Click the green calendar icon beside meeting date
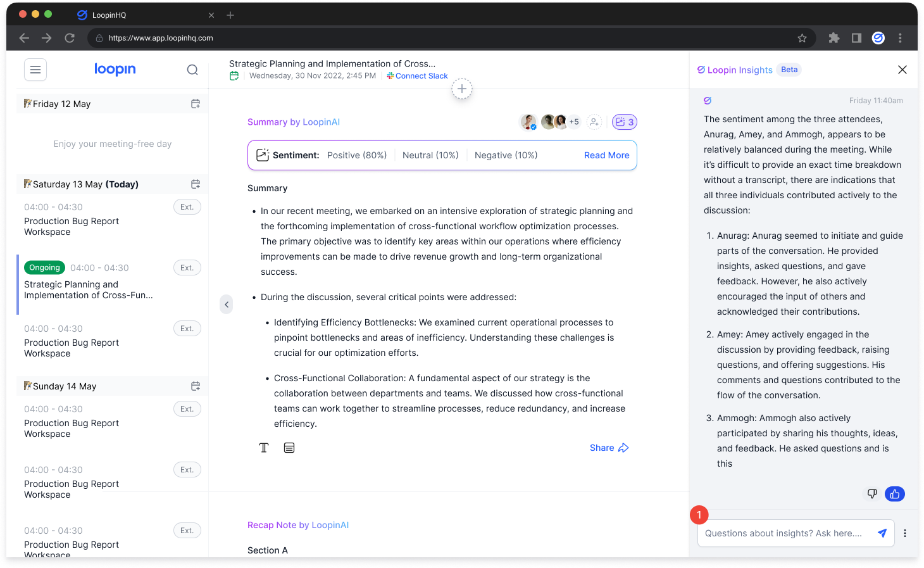Screen dimensions: 924x568 click(234, 76)
